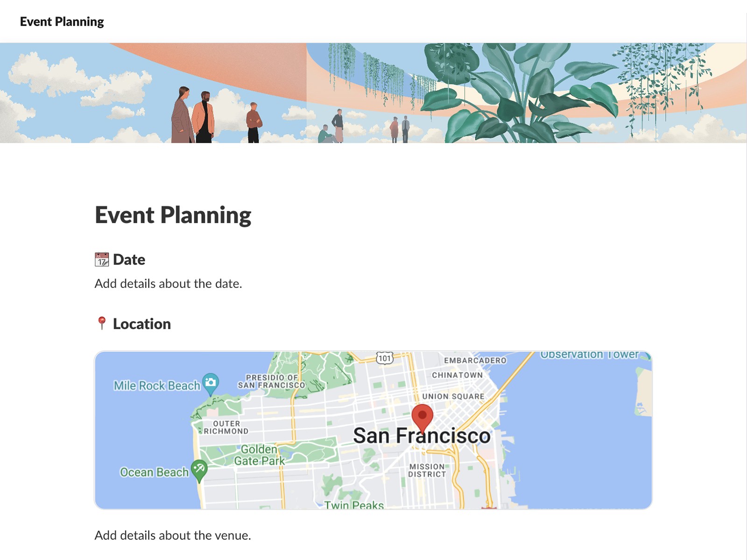Click the Ocean Beach green map pin
747x560 pixels.
199,470
